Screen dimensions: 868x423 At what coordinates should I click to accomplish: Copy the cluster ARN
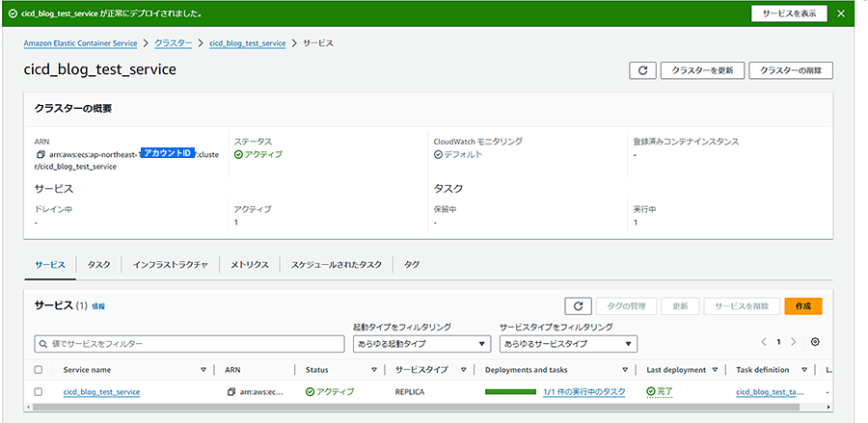point(41,155)
